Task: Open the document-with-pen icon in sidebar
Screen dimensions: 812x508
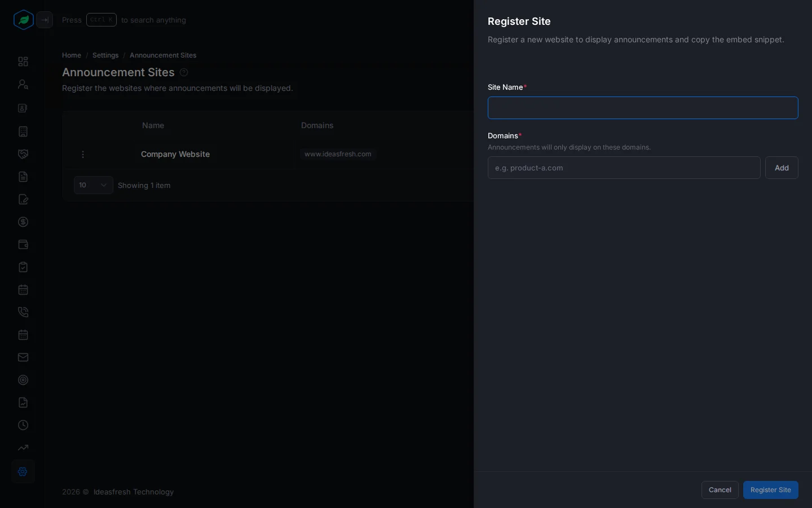Action: [x=23, y=199]
